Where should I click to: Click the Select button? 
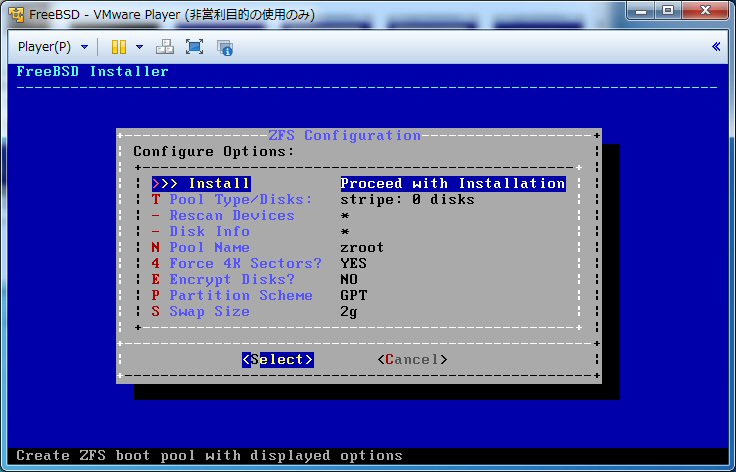pos(278,359)
